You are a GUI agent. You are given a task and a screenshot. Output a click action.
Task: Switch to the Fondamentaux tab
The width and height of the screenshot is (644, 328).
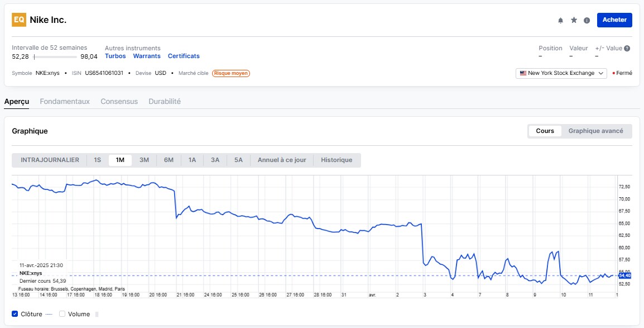point(65,102)
